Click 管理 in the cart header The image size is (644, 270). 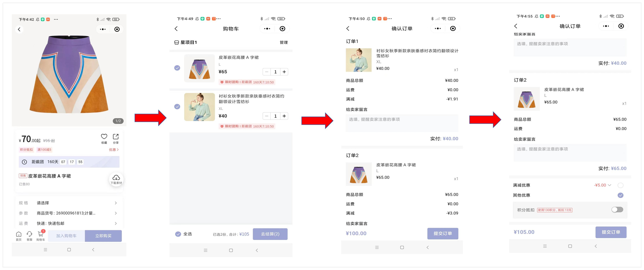click(x=283, y=43)
